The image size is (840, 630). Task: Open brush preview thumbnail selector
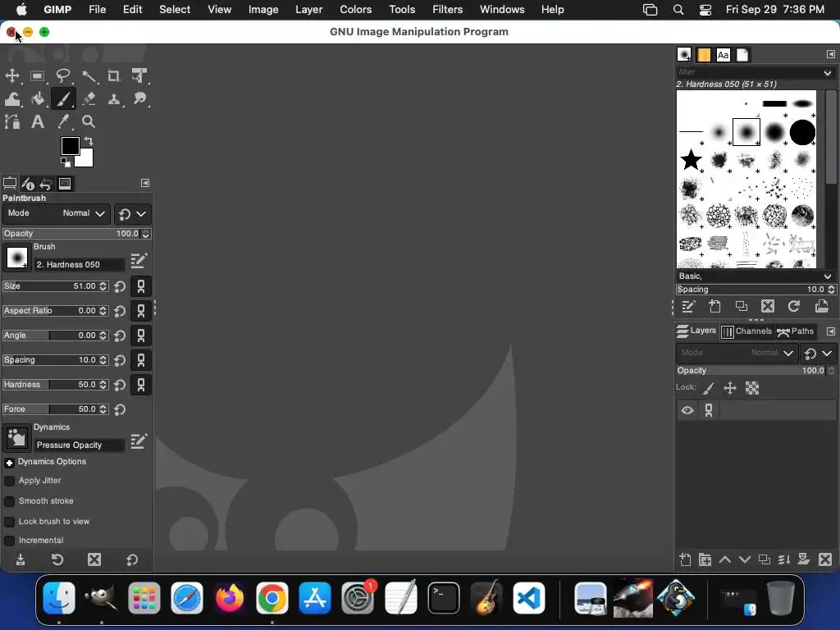16,258
